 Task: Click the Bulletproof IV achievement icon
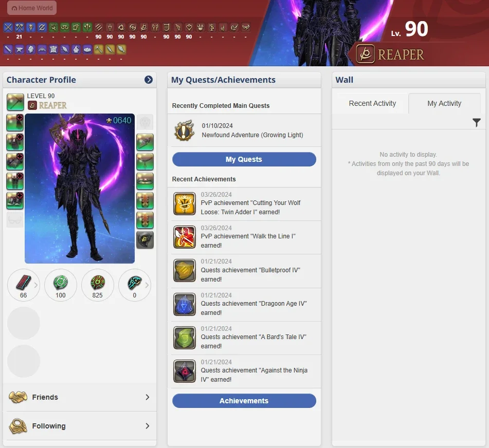pos(185,270)
